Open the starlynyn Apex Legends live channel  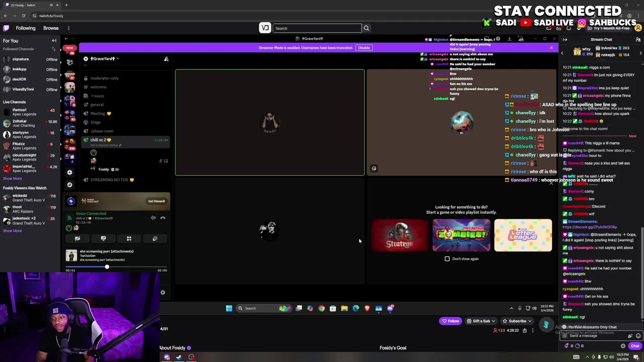click(30, 134)
